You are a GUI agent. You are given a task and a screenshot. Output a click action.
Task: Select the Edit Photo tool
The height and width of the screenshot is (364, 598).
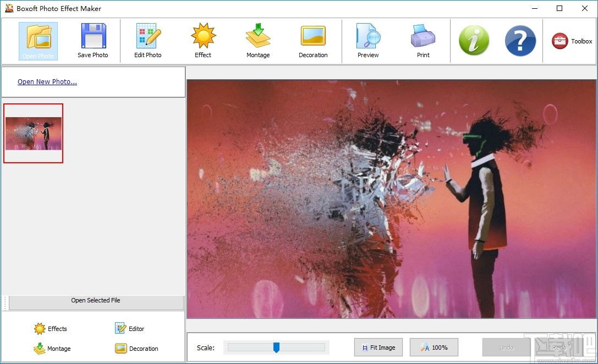147,40
